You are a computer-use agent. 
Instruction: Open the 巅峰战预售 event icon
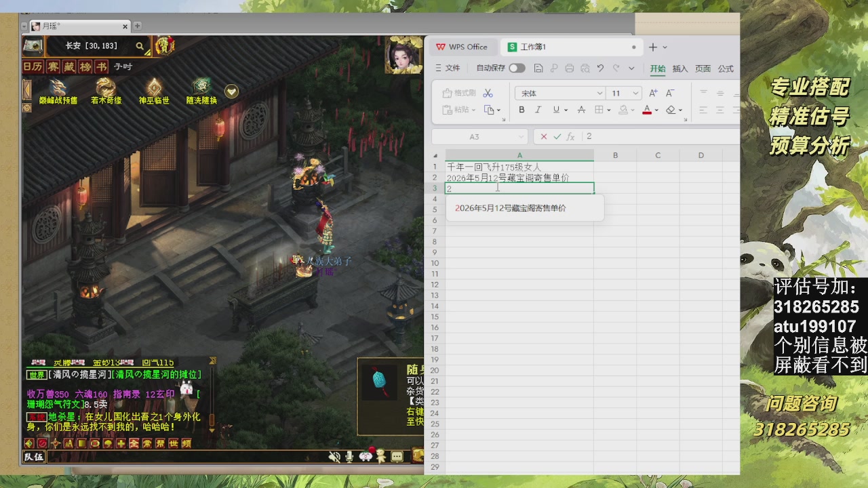coord(58,91)
